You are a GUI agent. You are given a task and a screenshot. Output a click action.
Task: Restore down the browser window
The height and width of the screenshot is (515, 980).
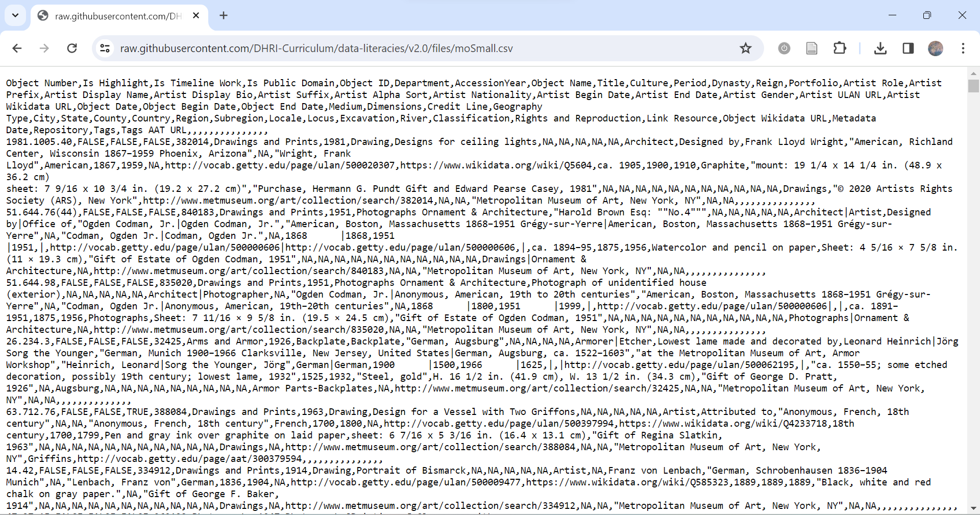(x=927, y=15)
